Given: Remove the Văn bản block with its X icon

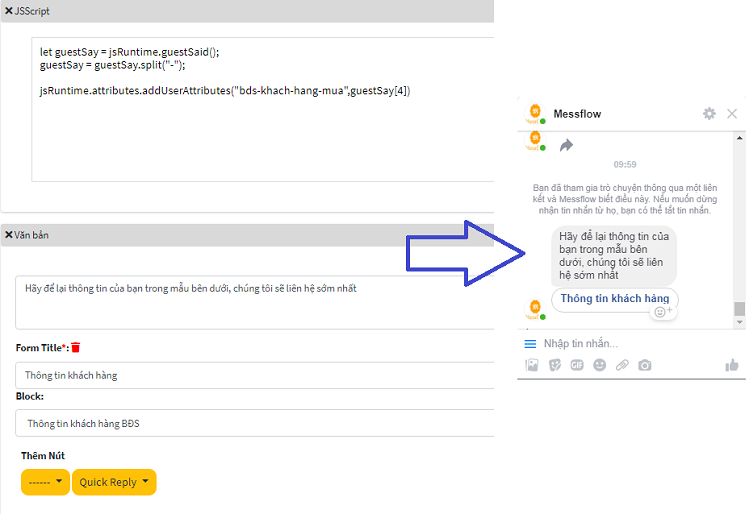Looking at the screenshot, I should click(x=9, y=235).
